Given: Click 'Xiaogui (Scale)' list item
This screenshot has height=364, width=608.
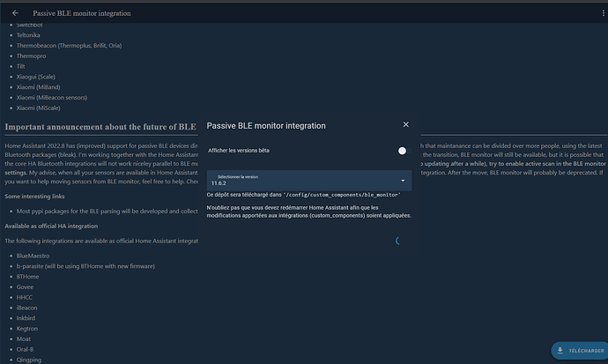Looking at the screenshot, I should (x=35, y=77).
